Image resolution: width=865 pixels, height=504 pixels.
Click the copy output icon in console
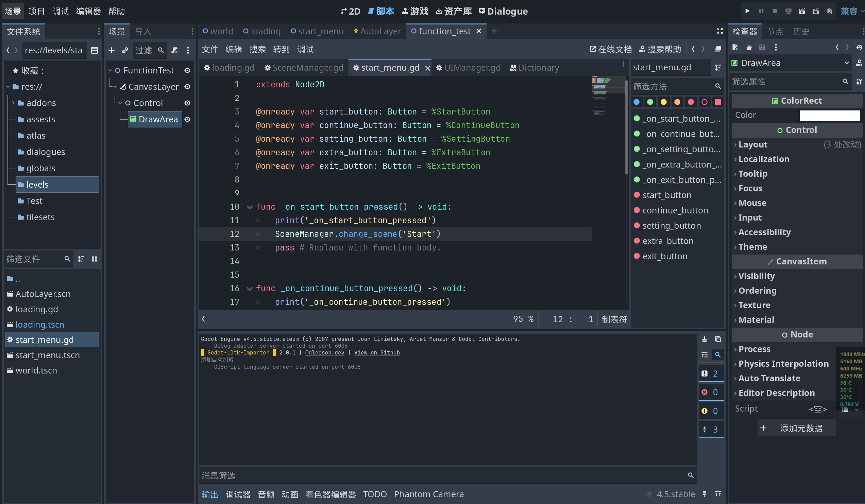coord(718,339)
